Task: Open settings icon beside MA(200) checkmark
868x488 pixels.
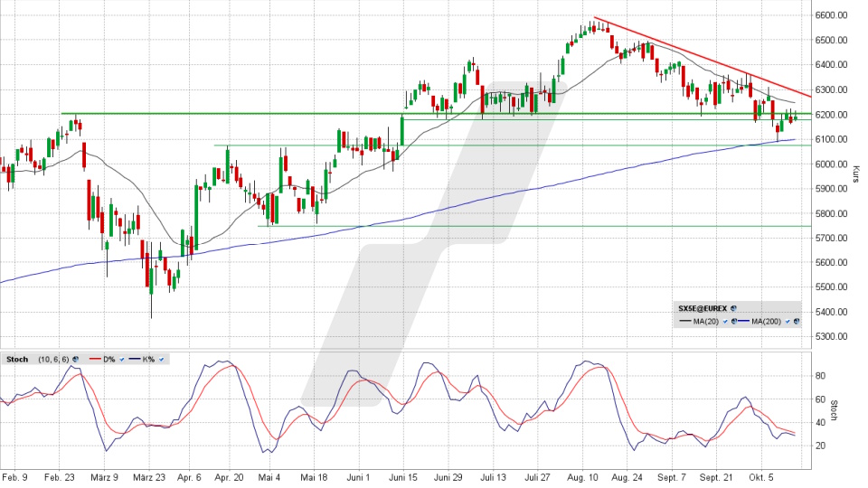Action: coord(797,321)
